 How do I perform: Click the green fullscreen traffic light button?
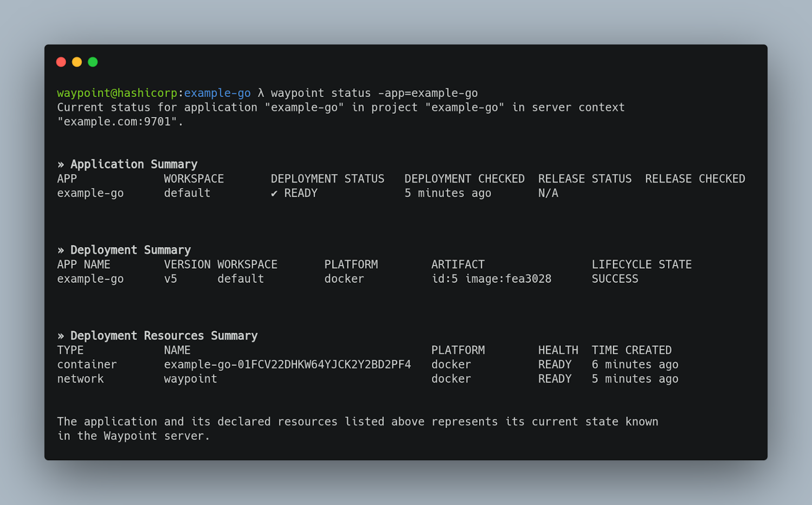[93, 62]
